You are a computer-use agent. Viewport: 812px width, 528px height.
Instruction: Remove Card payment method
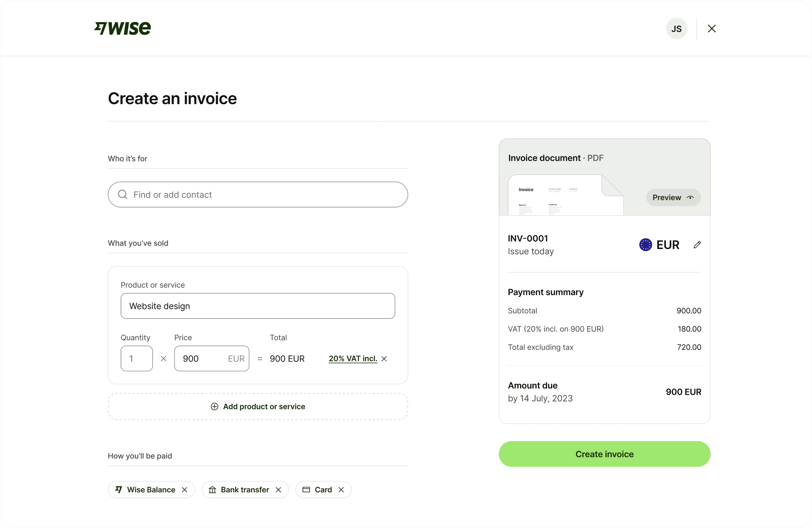pos(341,490)
